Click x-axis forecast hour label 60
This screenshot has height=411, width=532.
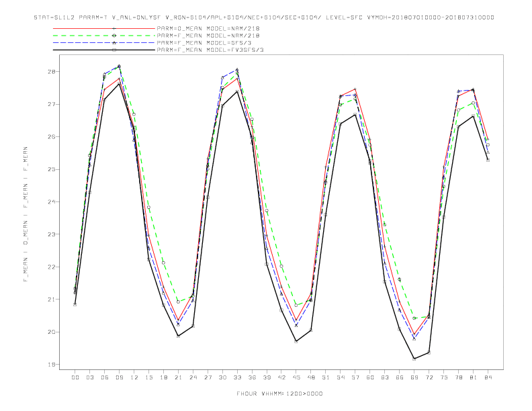(x=370, y=377)
